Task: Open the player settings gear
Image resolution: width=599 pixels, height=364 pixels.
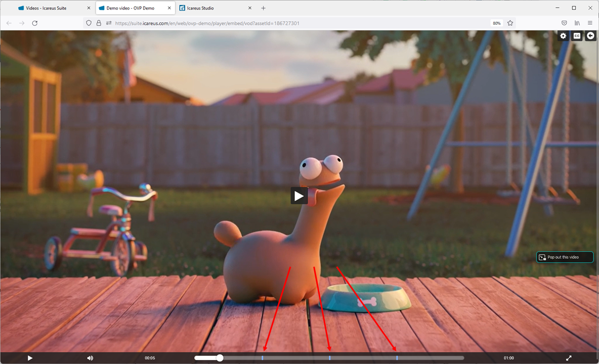Action: (563, 36)
